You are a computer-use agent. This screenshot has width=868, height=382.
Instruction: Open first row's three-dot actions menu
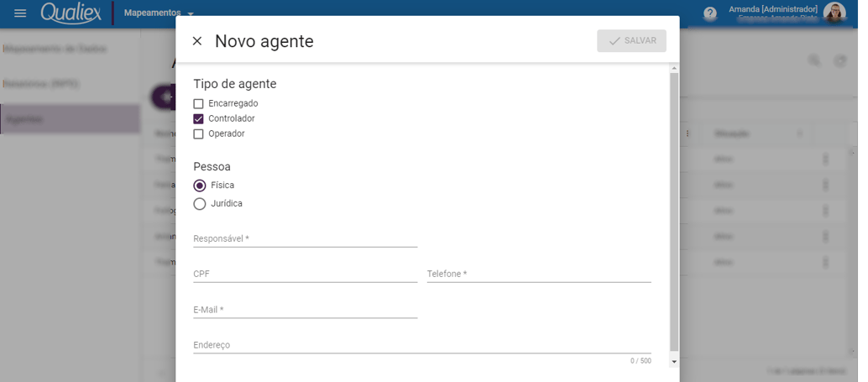825,160
